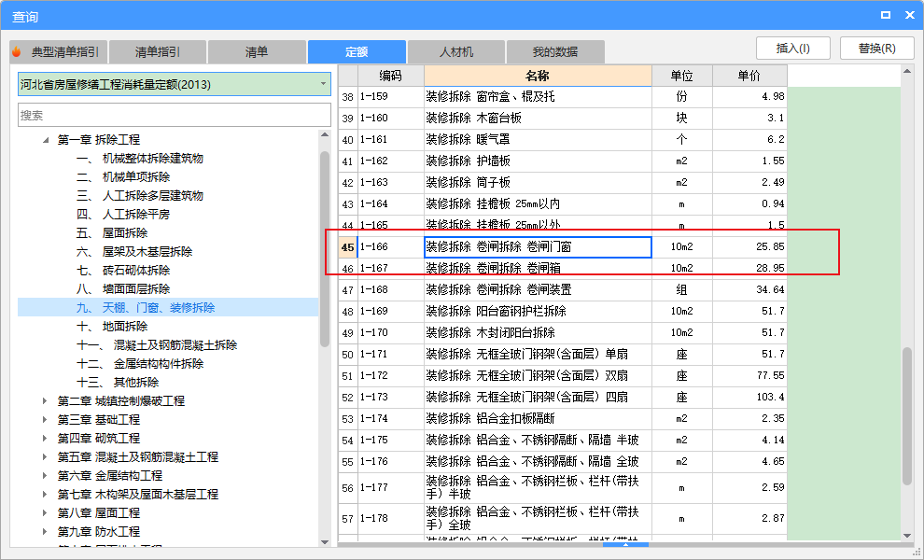Select 十三、其他拆除 tree item
Viewport: 924px width, 560px height.
(118, 382)
